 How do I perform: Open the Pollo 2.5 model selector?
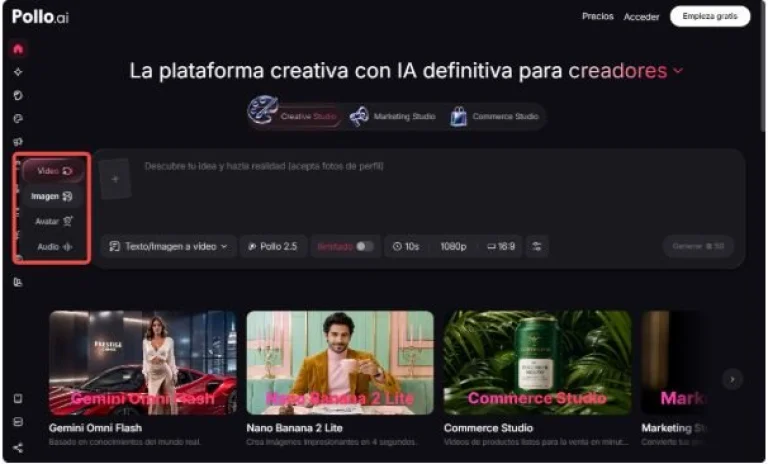pos(273,246)
